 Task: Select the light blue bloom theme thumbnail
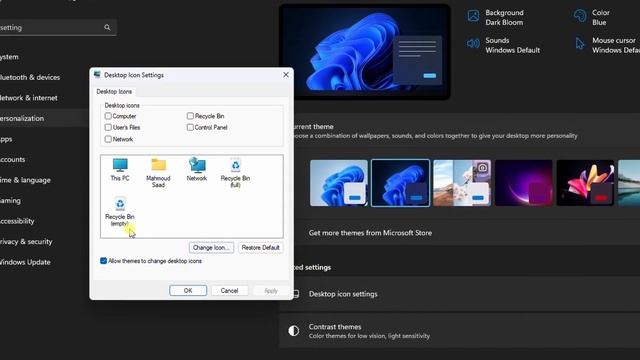point(339,183)
